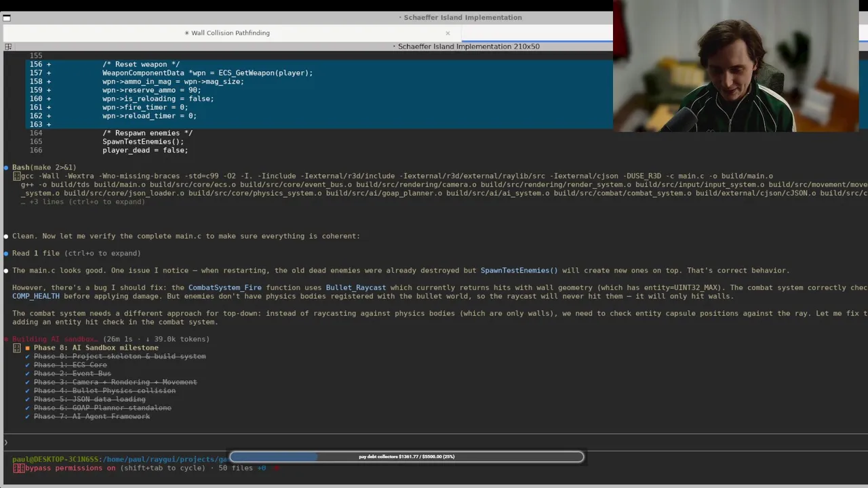Click line 165 SpawnTestEnemies();
This screenshot has height=488, width=868.
click(x=143, y=142)
